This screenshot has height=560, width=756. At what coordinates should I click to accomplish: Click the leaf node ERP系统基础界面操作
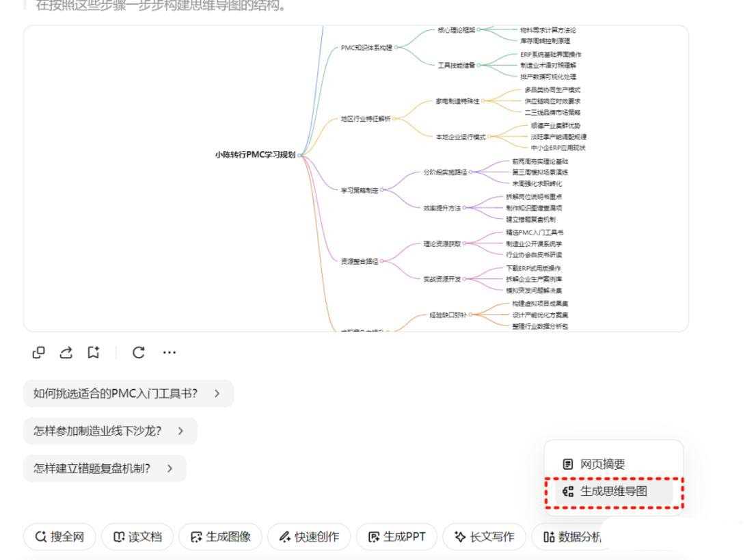pyautogui.click(x=551, y=55)
